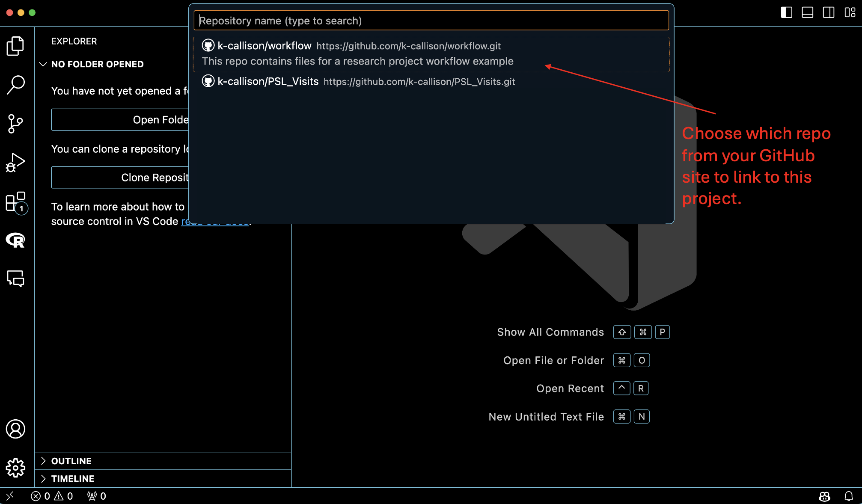The image size is (862, 504).
Task: Click the remote window indicator in status bar
Action: [10, 496]
